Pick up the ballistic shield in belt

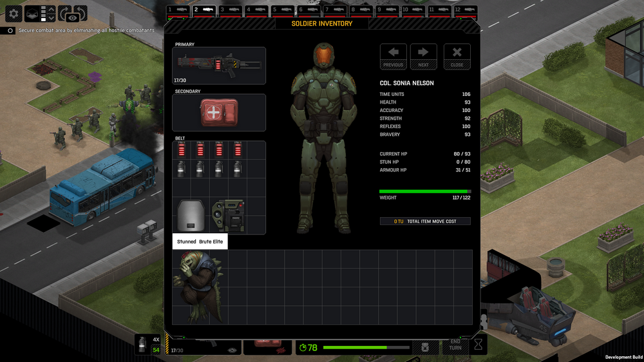tap(191, 216)
